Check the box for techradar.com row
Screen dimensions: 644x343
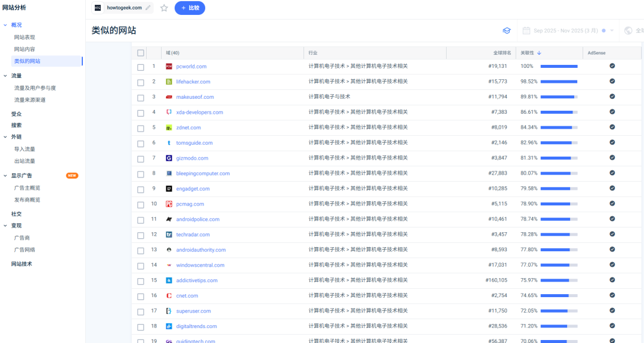tap(141, 235)
